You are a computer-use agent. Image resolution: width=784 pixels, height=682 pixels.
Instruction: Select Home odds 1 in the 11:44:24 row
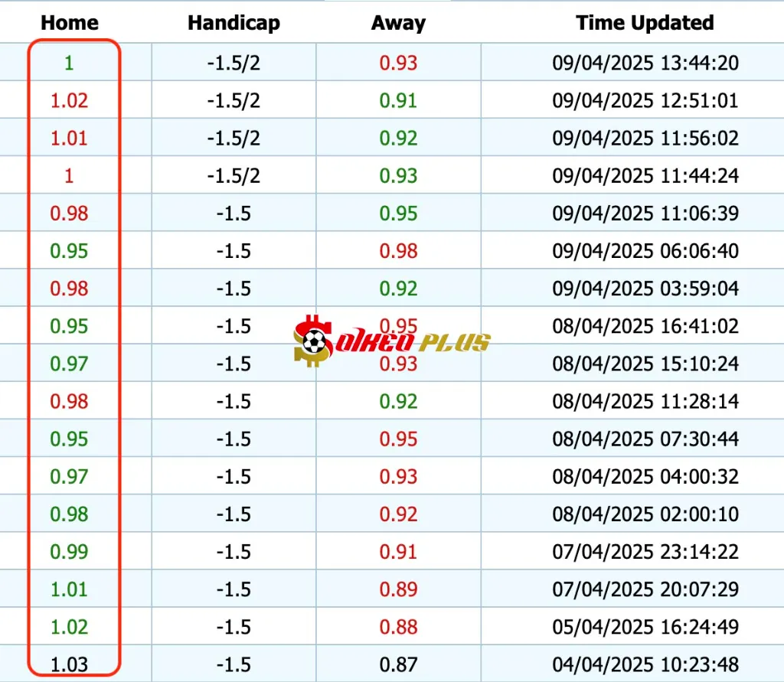[x=69, y=175]
